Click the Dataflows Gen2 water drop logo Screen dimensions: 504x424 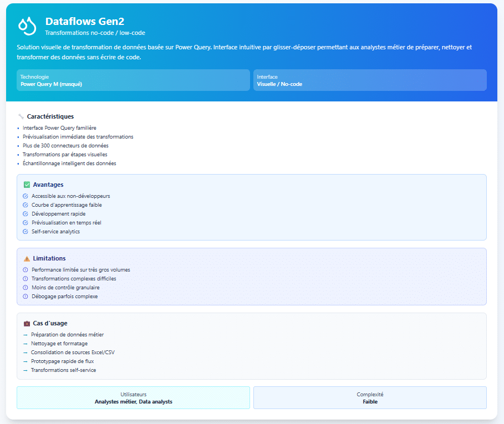(x=27, y=26)
